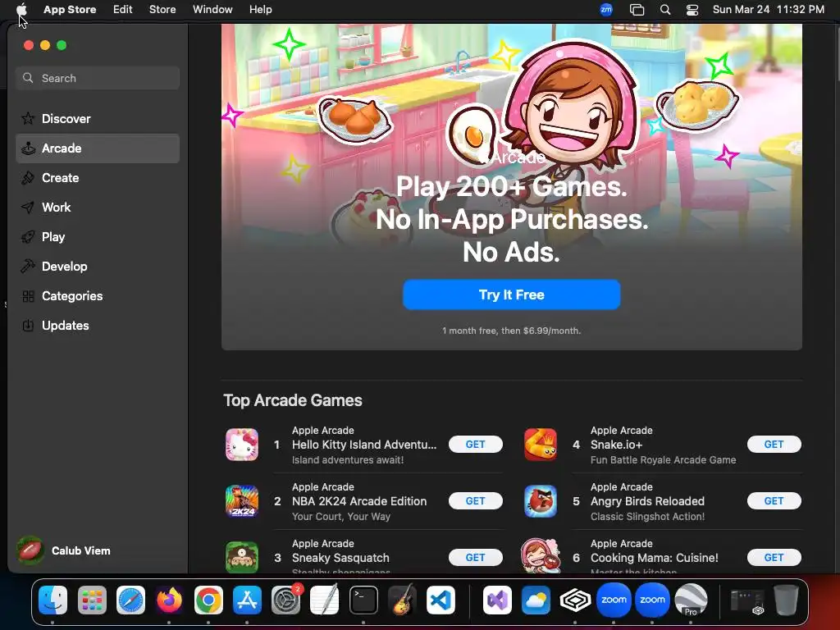This screenshot has height=630, width=840.
Task: Open Sneaky Sasquatch app icon
Action: (x=242, y=557)
